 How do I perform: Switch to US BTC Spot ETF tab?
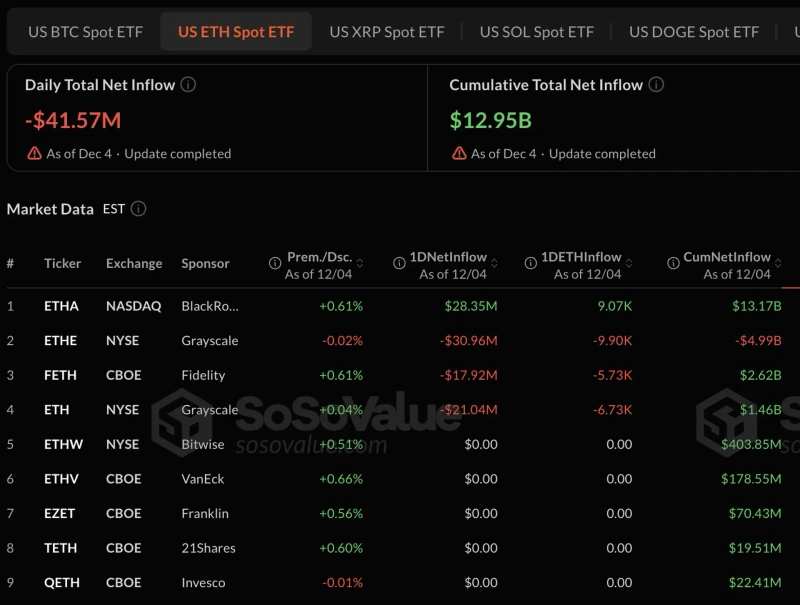[85, 32]
